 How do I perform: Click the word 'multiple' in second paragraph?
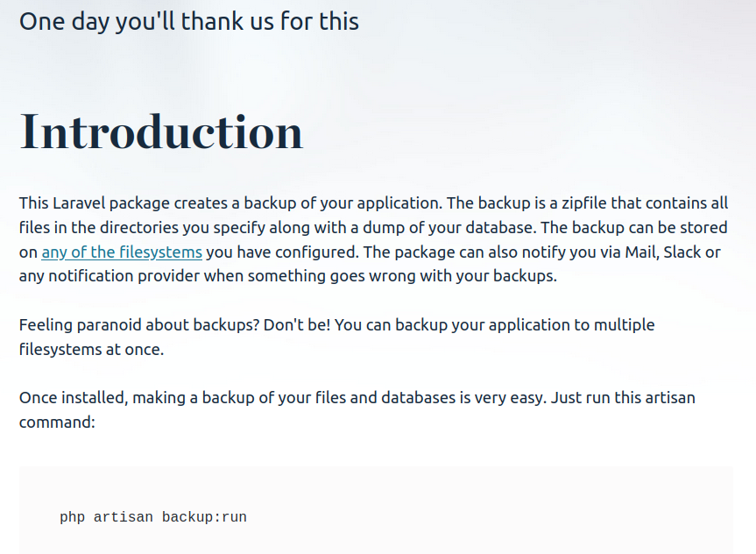click(x=624, y=325)
